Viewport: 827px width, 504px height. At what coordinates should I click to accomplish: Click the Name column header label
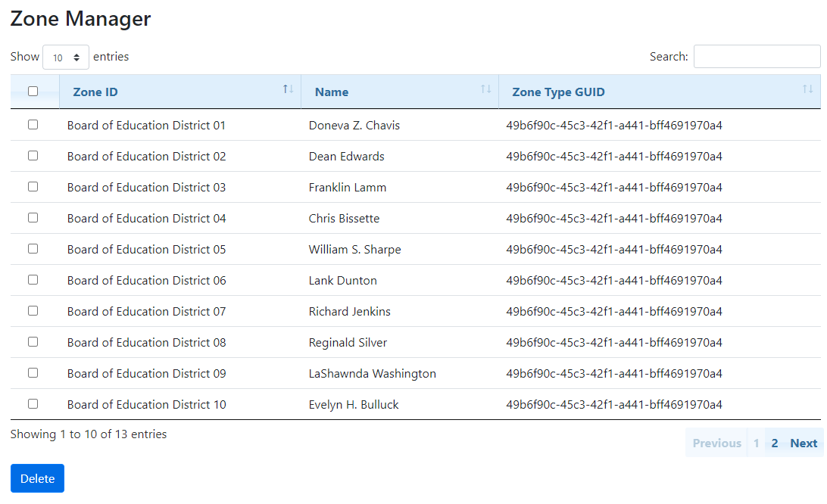tap(332, 92)
